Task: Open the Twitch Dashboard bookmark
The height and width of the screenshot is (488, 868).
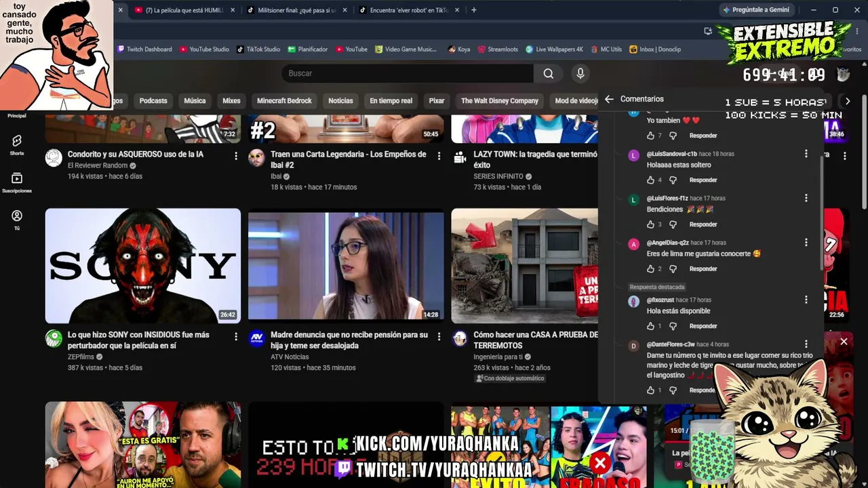Action: coord(144,49)
